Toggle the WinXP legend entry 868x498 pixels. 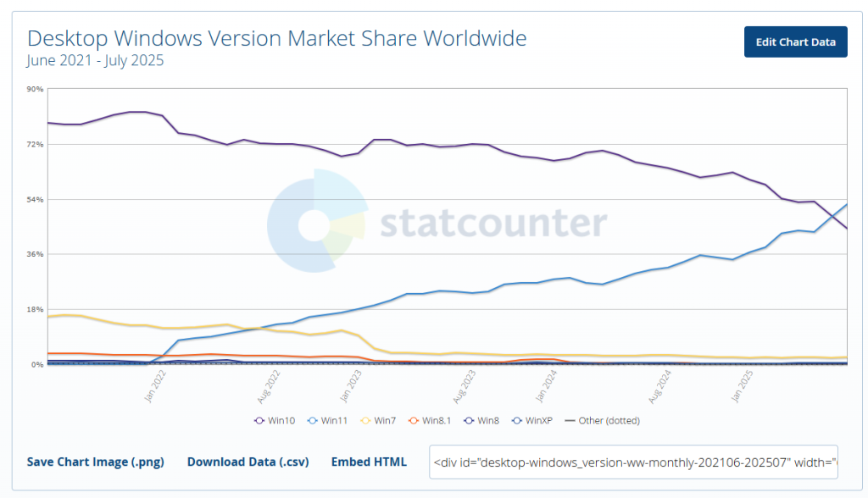point(532,421)
